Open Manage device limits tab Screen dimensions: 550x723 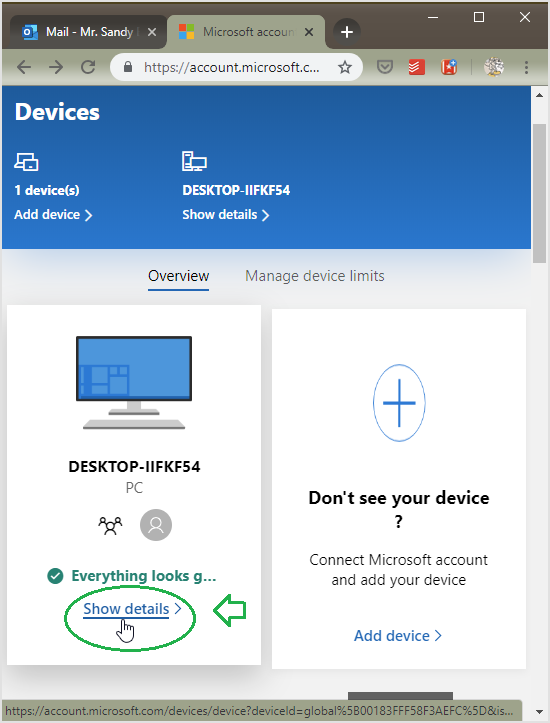pyautogui.click(x=314, y=276)
